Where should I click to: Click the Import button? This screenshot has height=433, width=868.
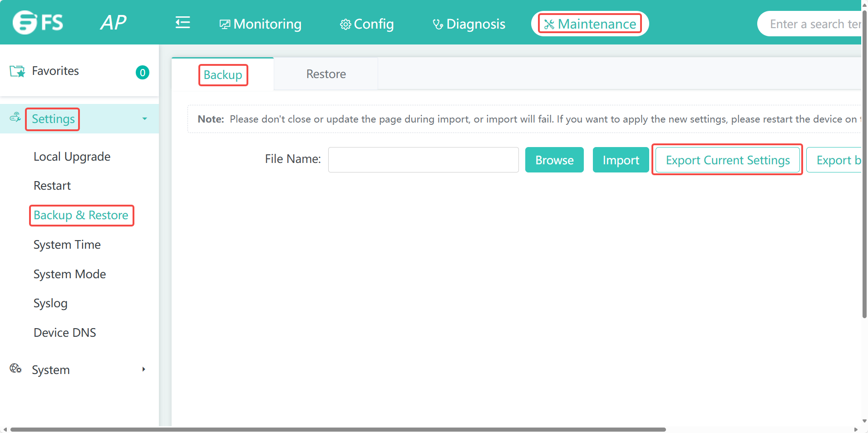(x=621, y=160)
